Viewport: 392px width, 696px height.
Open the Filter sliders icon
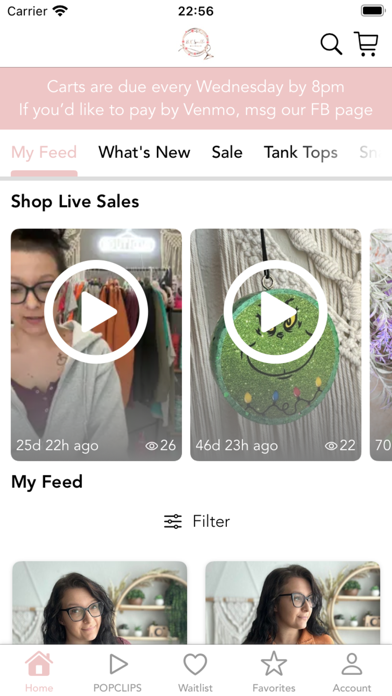pos(173,521)
